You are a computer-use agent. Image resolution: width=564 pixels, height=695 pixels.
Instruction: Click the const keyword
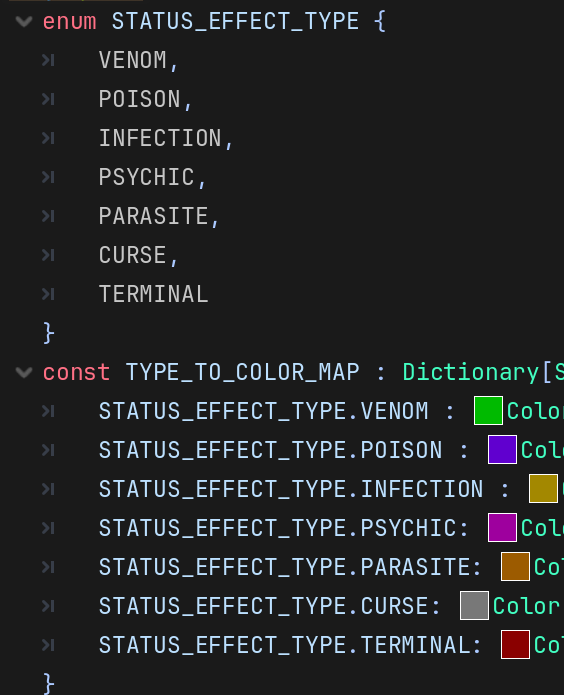(76, 372)
